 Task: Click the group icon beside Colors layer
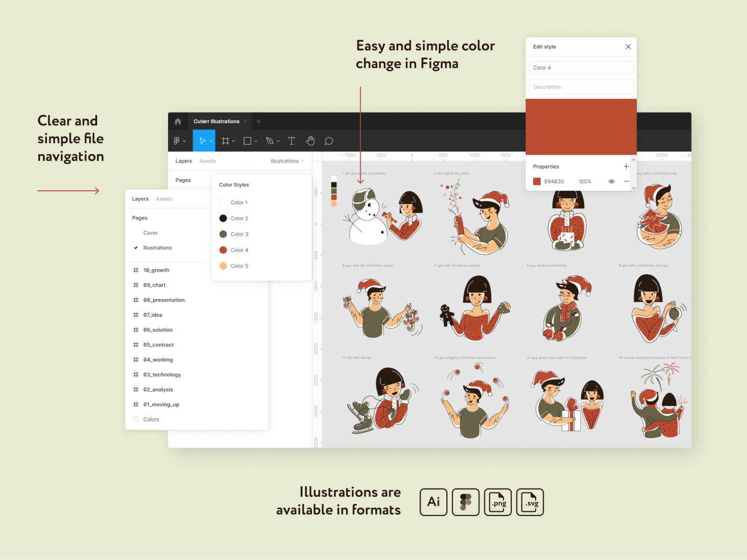(136, 420)
